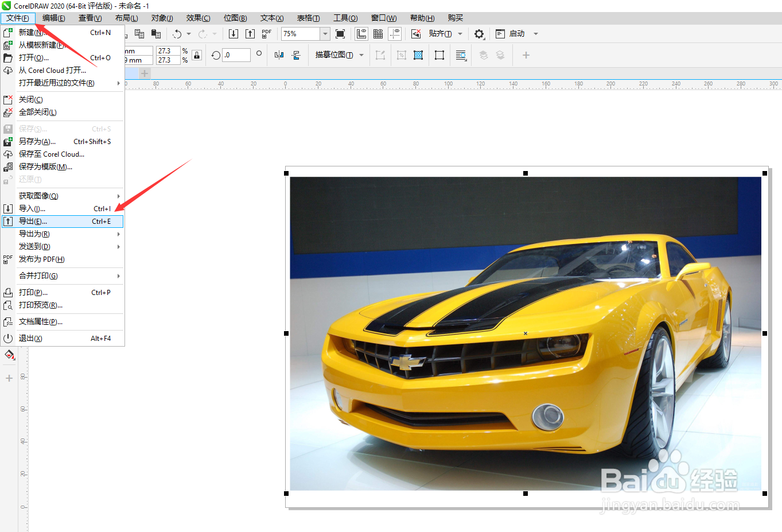Click the Copy icon in toolbar

click(x=139, y=34)
